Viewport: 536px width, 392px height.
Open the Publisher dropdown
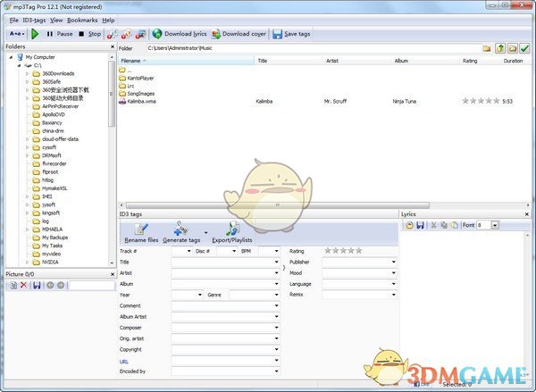tap(393, 263)
